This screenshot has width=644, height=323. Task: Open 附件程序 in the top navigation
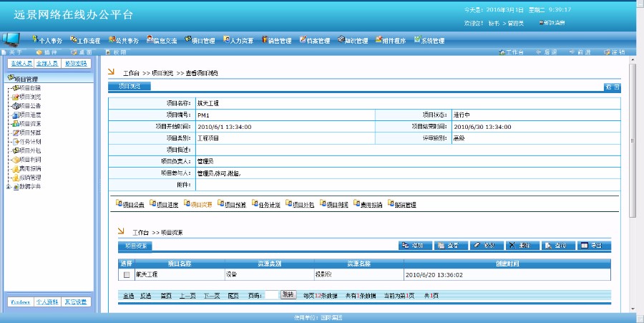391,40
